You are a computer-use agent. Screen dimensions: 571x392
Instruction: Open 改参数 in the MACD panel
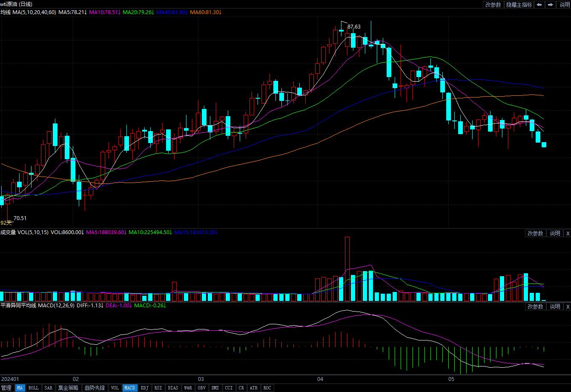pyautogui.click(x=535, y=306)
